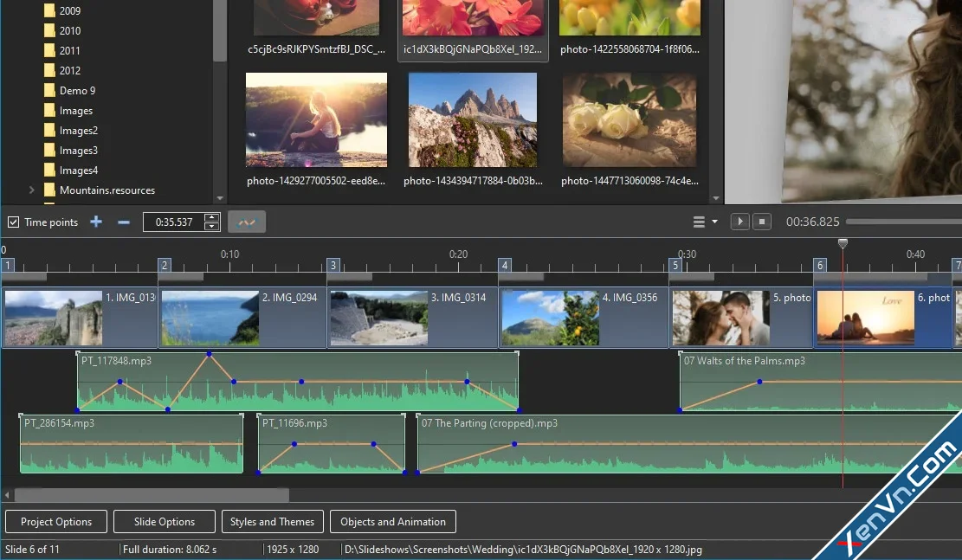Play the slideshow preview
Screen dimensions: 962x560
pos(740,222)
